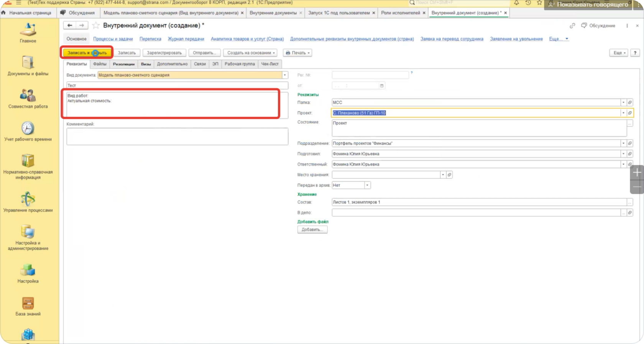Click the Начальная страница home tab

(x=27, y=13)
